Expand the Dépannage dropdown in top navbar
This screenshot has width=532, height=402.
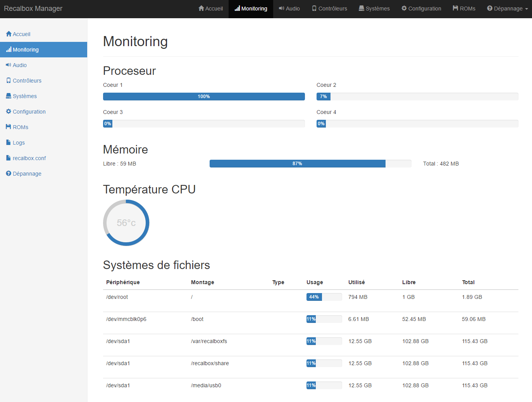(507, 9)
